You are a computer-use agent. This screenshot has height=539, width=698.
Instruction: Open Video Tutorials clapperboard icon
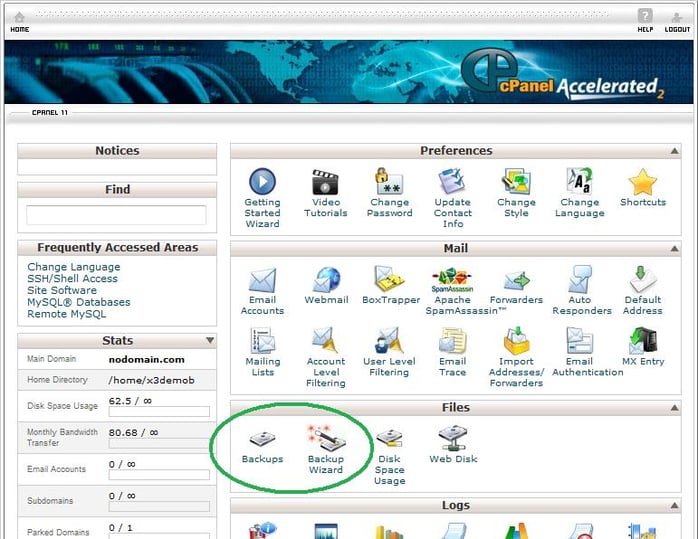pyautogui.click(x=325, y=182)
